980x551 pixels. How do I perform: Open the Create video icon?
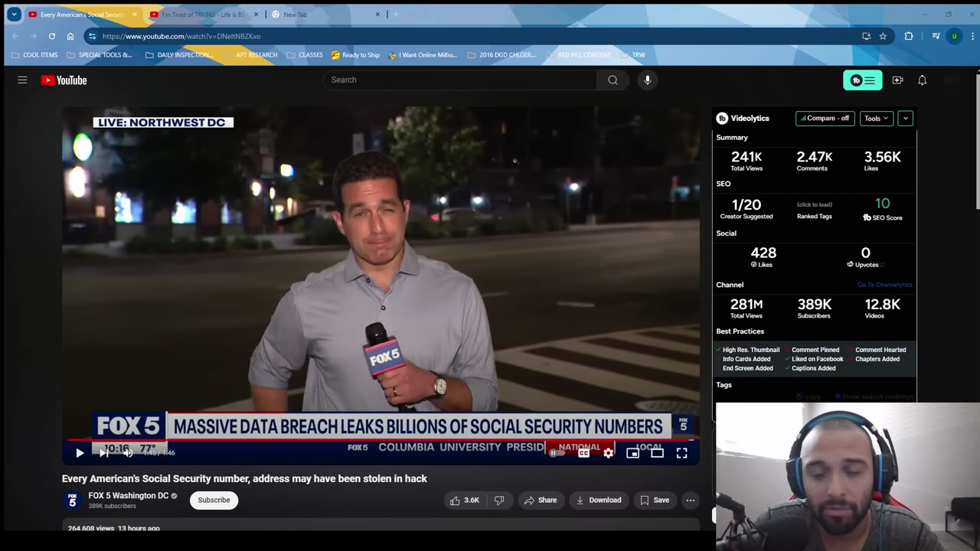897,80
